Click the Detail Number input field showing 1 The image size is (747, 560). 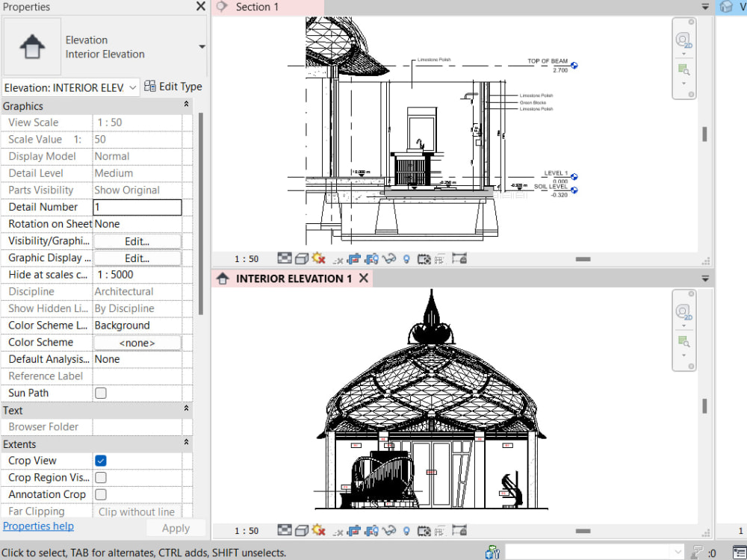point(137,207)
